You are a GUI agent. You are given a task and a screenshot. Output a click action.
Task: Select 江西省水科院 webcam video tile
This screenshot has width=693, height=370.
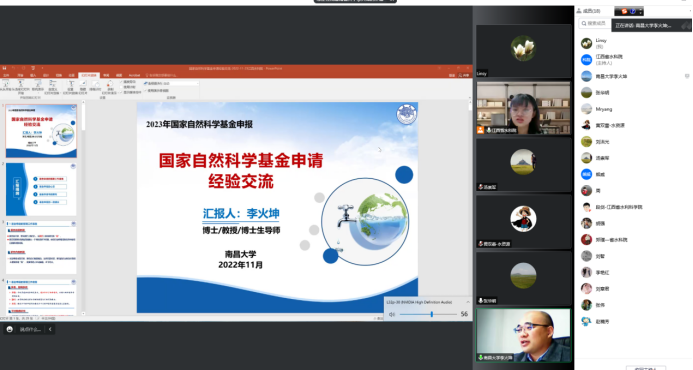click(523, 108)
